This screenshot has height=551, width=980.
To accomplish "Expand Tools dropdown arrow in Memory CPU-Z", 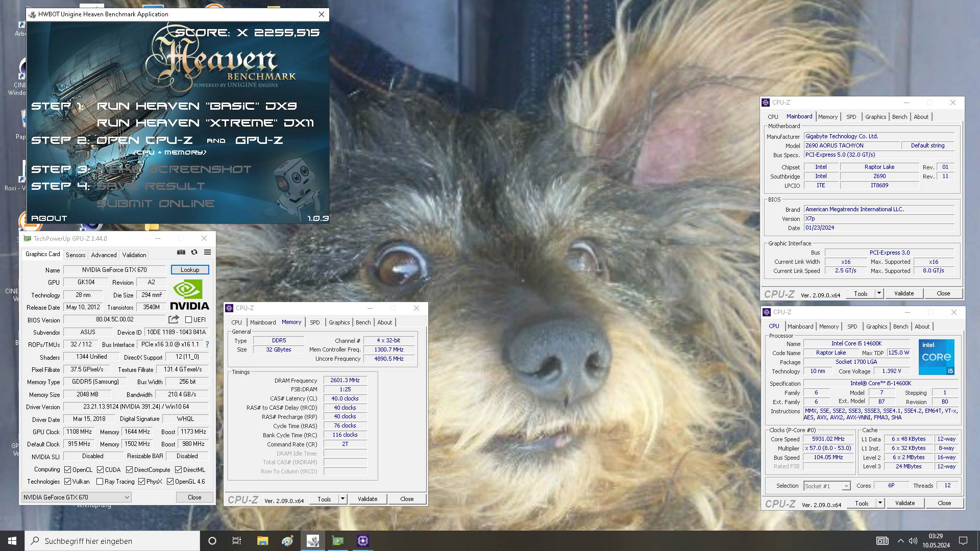I will tap(343, 499).
